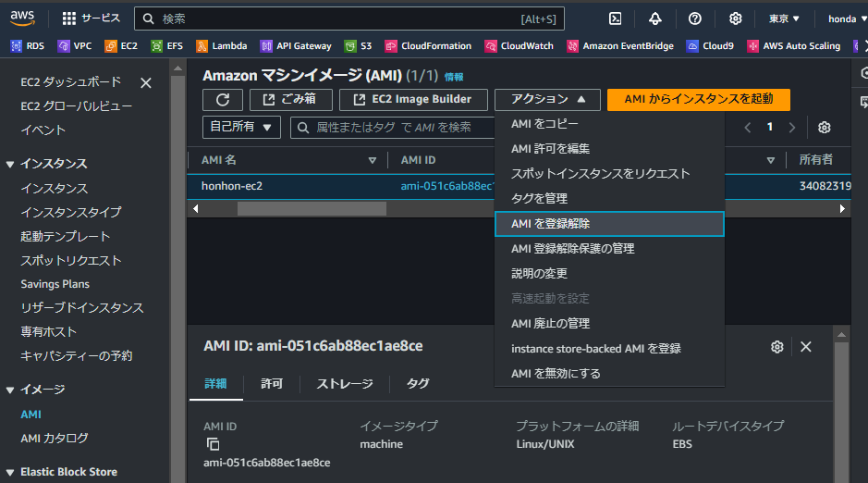Viewport: 868px width, 483px height.
Task: Open the AWS home logo
Action: [x=22, y=19]
